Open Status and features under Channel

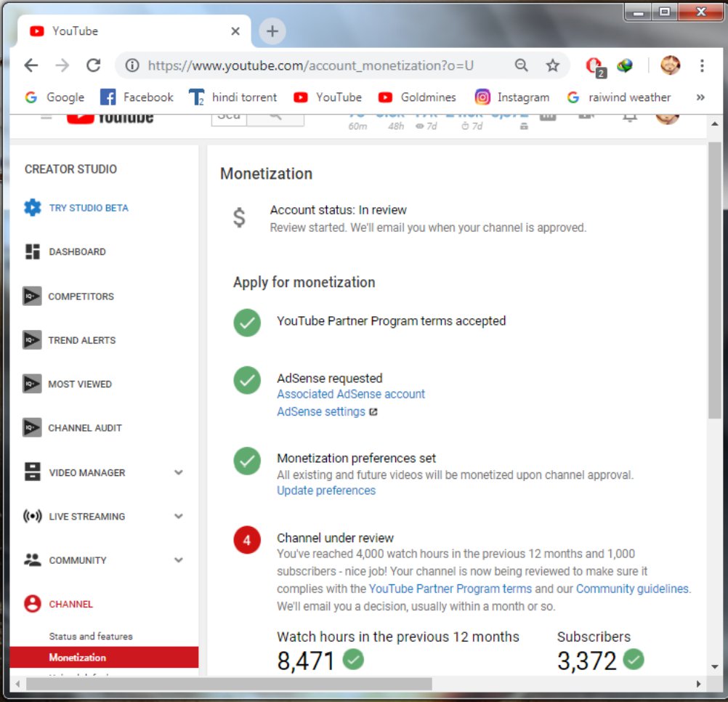point(91,636)
